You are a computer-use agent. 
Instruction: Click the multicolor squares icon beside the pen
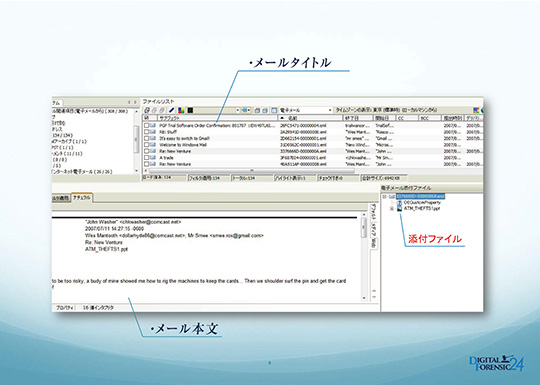[x=181, y=110]
